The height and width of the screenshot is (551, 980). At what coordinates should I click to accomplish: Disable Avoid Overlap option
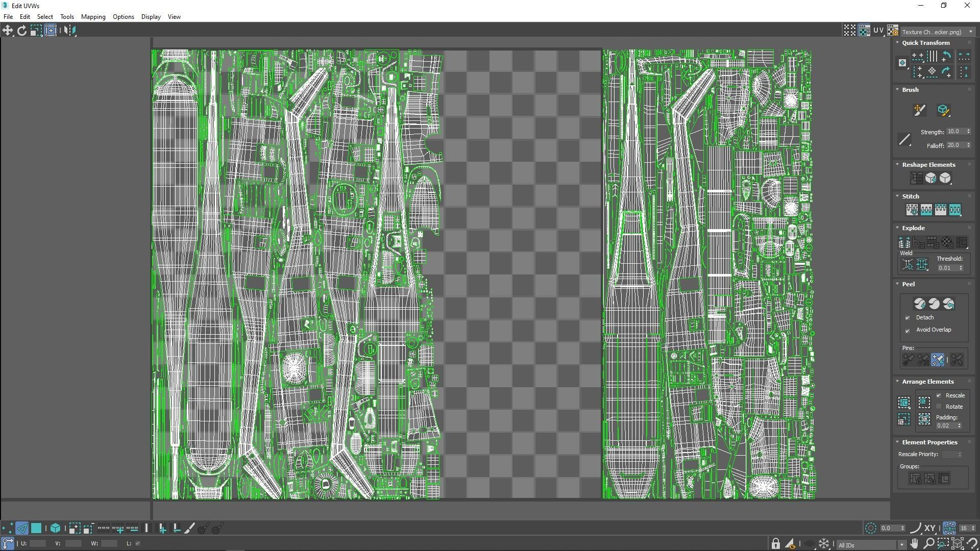[908, 331]
